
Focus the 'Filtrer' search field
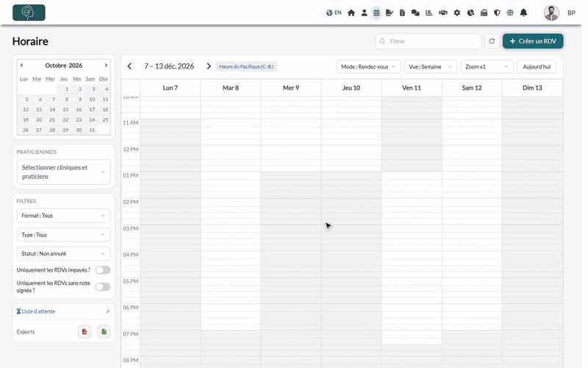click(x=429, y=41)
